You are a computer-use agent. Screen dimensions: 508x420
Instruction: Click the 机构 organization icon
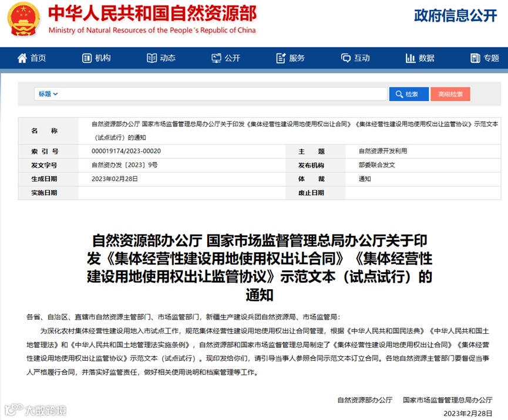pos(87,58)
